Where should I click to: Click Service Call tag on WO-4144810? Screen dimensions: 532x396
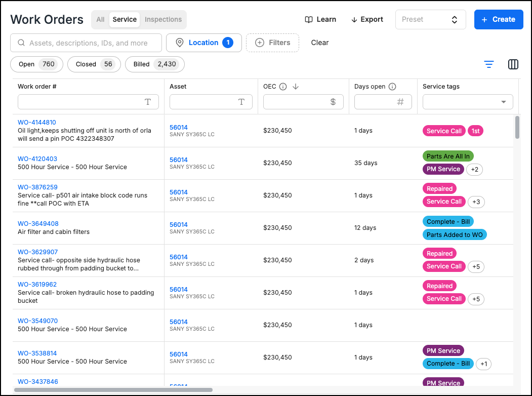click(x=444, y=131)
